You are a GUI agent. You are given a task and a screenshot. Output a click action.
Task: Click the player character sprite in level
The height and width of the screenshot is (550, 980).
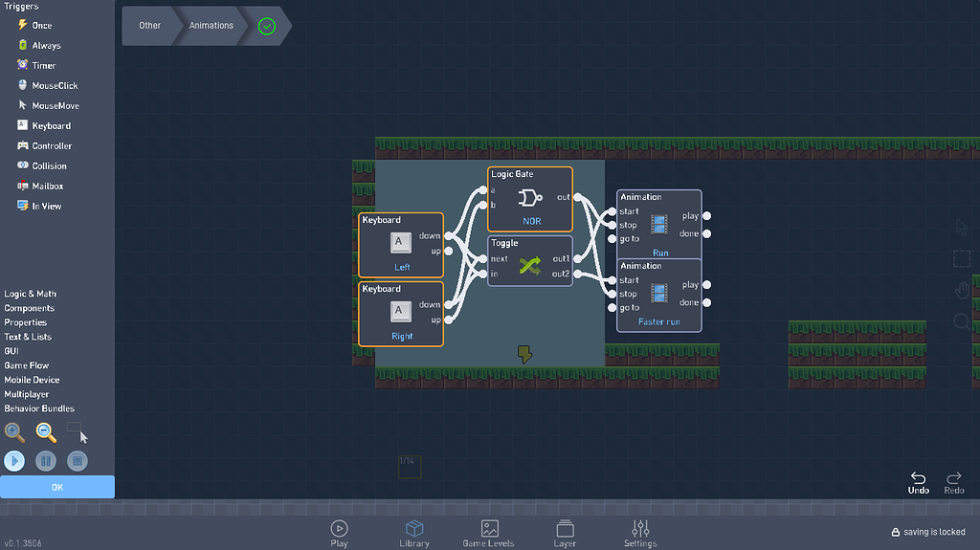524,354
